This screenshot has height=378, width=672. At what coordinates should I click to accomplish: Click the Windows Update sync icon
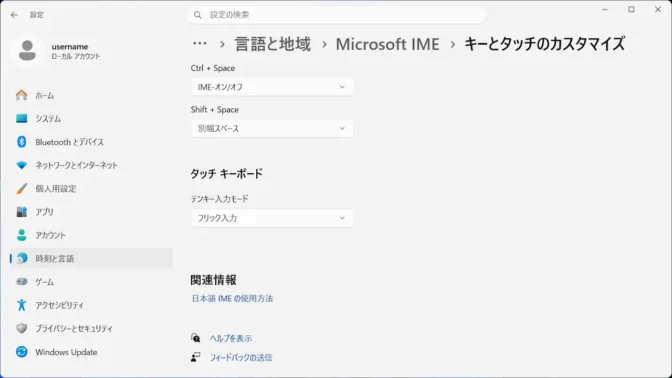click(21, 352)
